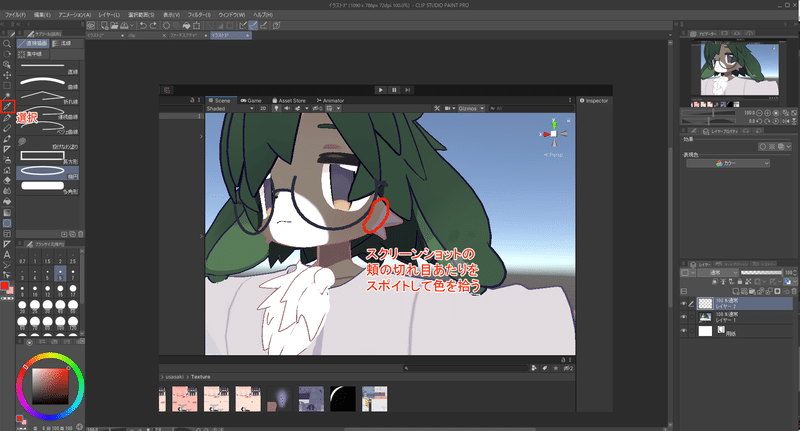Toggle Clip to Layer Below icon
800x431 pixels.
pyautogui.click(x=715, y=282)
